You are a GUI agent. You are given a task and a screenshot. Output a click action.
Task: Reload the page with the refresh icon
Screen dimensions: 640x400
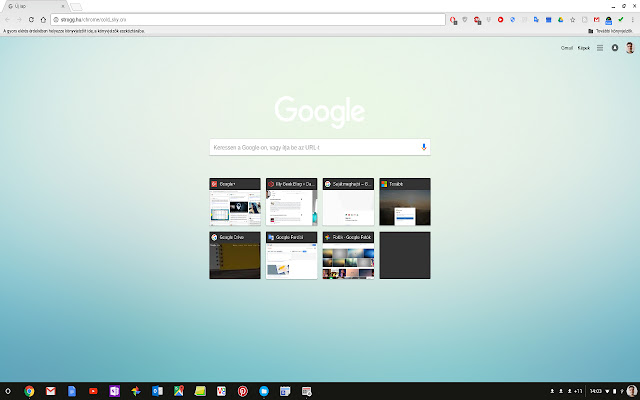31,20
